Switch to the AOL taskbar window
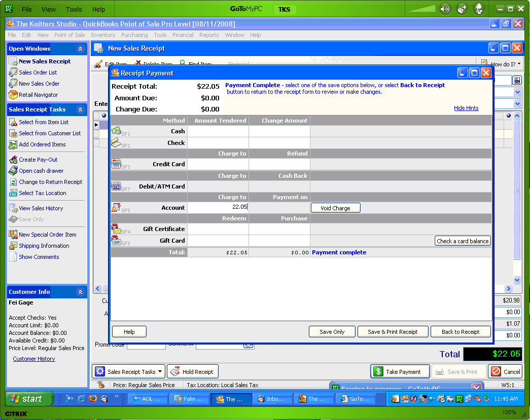530x420 pixels. pyautogui.click(x=147, y=399)
